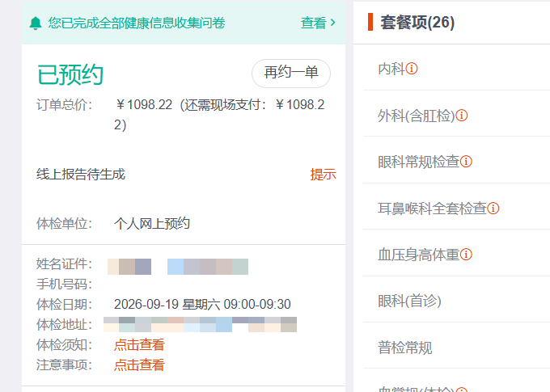The height and width of the screenshot is (392, 550).
Task: Open info icon next to 内科
Action: (x=412, y=69)
